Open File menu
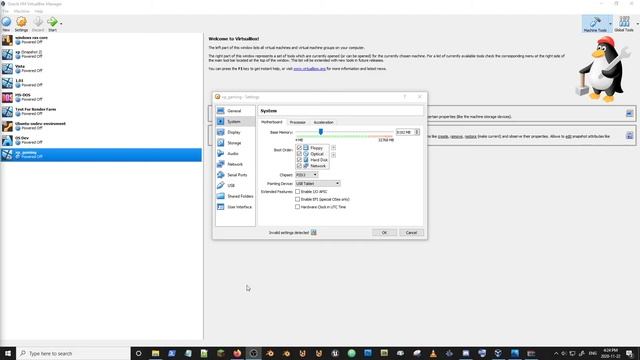The image size is (640, 360). coord(5,11)
